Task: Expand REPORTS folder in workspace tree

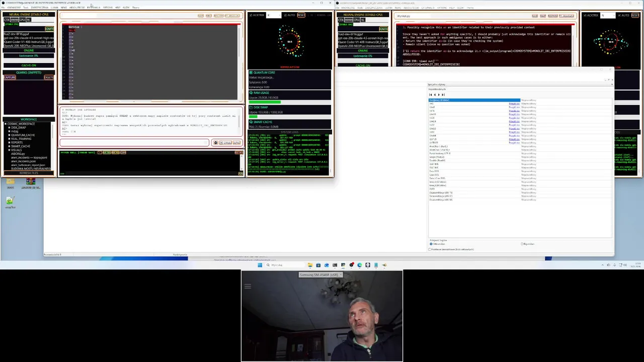Action: click(x=9, y=142)
